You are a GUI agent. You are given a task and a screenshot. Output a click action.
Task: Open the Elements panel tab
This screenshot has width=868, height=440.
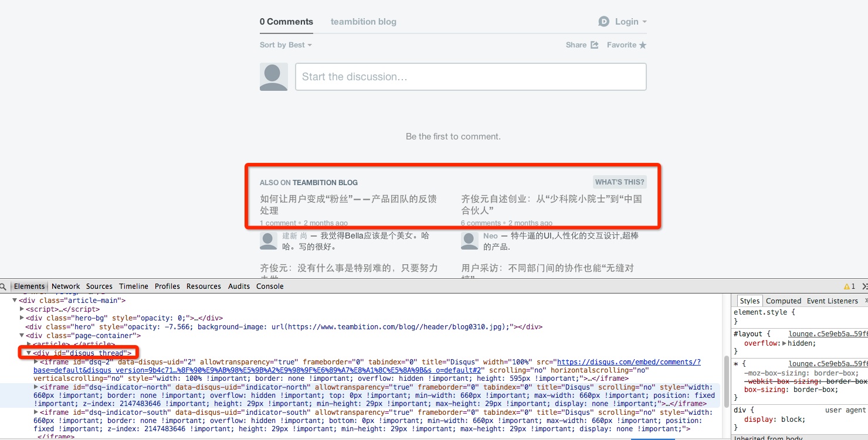[29, 286]
